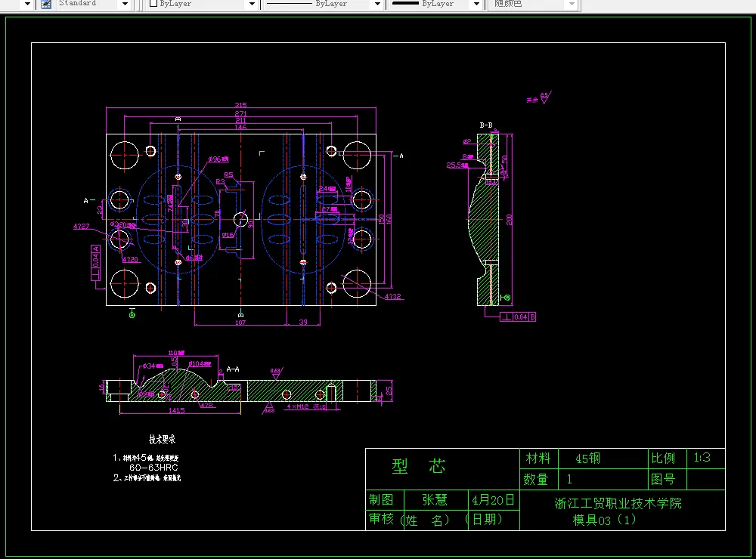Select the 4?32 hole callout
Viewport: 756px width, 559px height.
point(392,296)
